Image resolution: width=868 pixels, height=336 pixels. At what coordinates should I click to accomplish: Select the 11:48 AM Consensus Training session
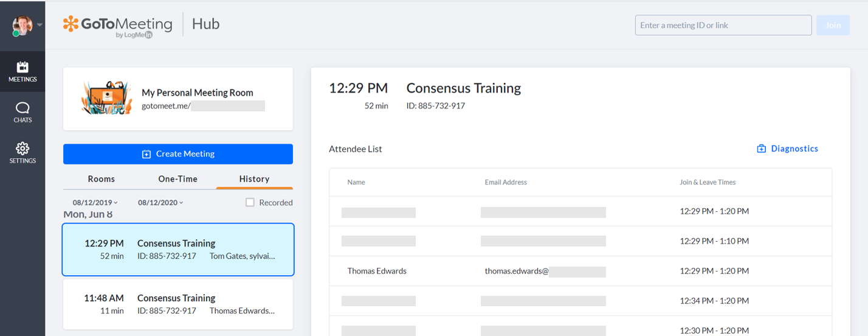tap(178, 304)
